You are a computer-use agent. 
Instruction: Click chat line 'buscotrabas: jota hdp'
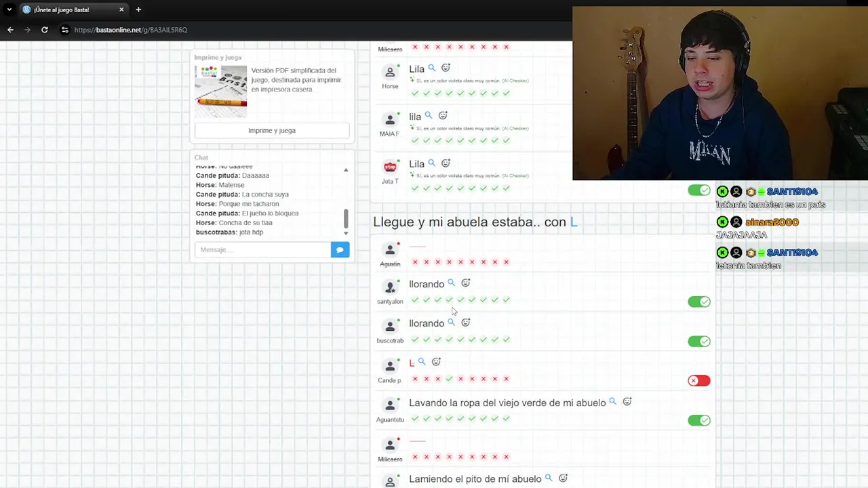229,232
